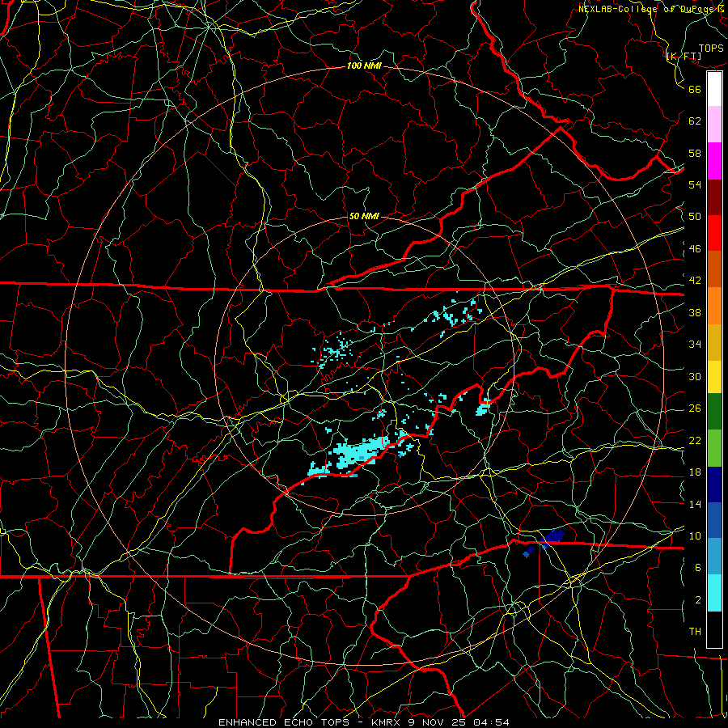Screen dimensions: 728x728
Task: Click the "62" legend value
Action: [695, 121]
